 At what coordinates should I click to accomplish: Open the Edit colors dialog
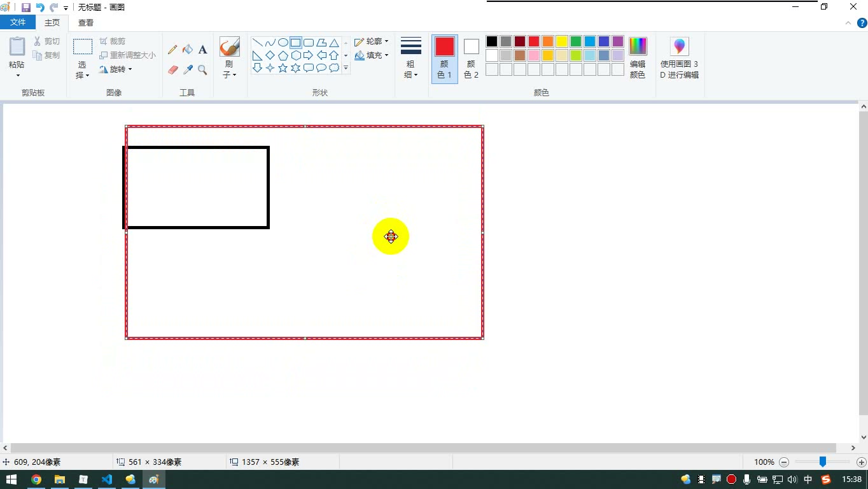tap(638, 57)
